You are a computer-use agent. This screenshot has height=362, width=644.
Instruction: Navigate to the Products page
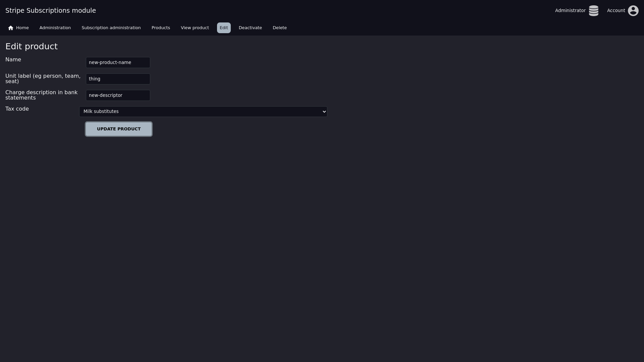161,28
